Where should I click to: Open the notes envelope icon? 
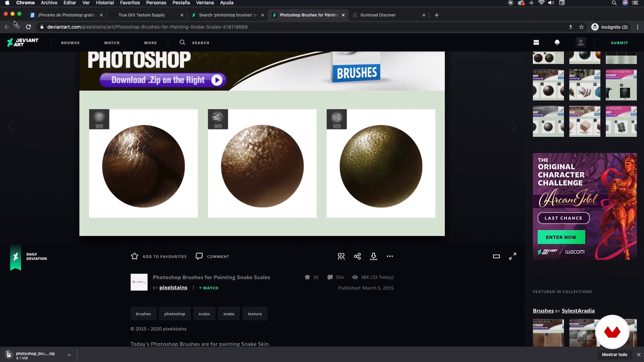tap(536, 43)
